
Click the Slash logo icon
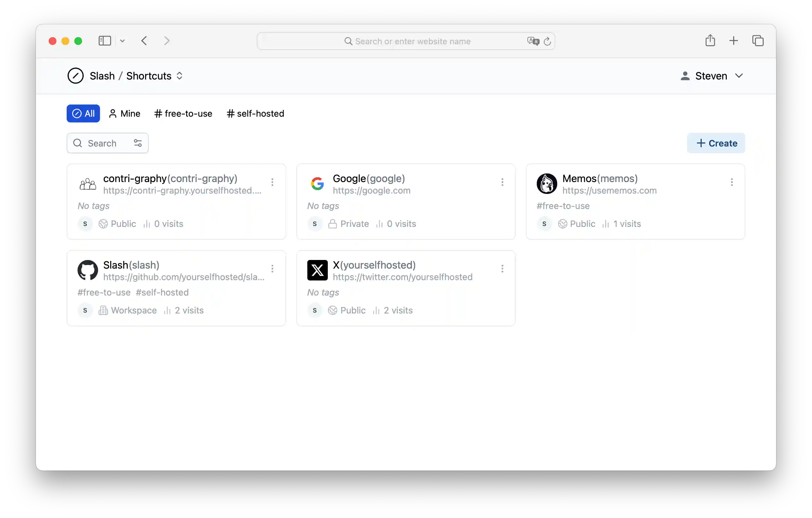tap(76, 76)
